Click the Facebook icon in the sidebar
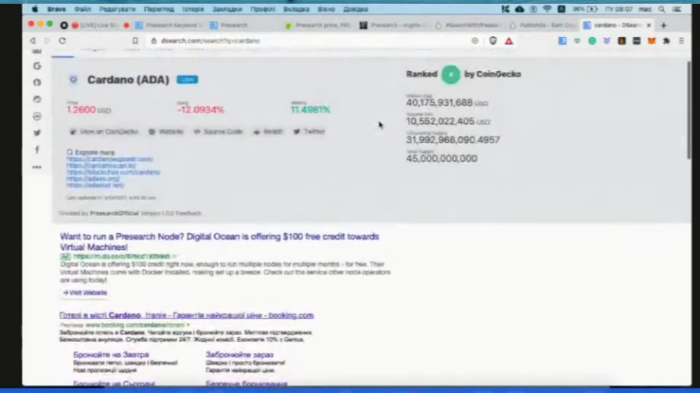Screen dimensions: 700x393 [37, 150]
